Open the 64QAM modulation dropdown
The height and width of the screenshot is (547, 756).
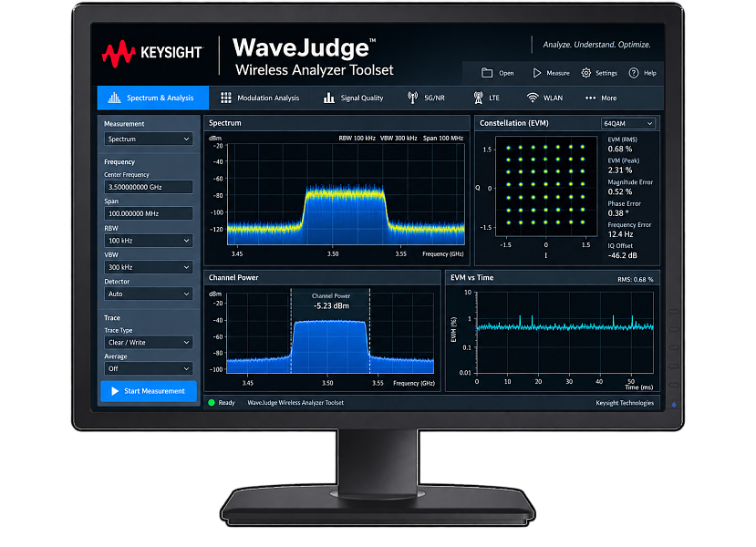click(x=627, y=123)
